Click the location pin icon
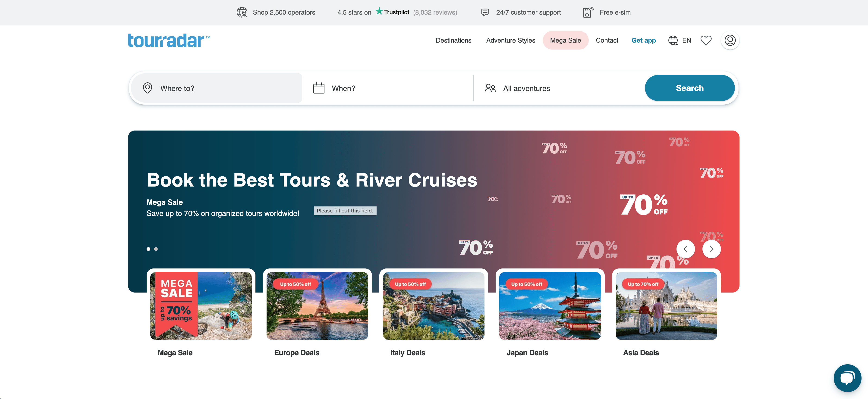 click(x=148, y=88)
